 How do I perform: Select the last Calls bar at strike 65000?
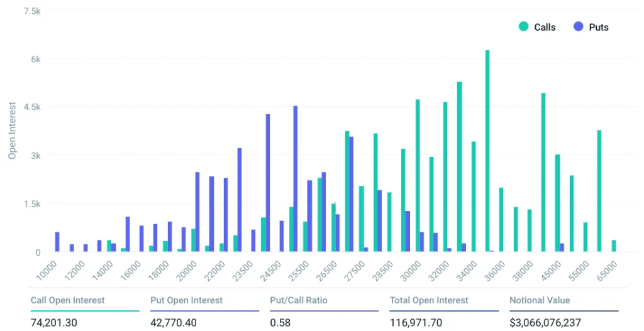(x=613, y=246)
